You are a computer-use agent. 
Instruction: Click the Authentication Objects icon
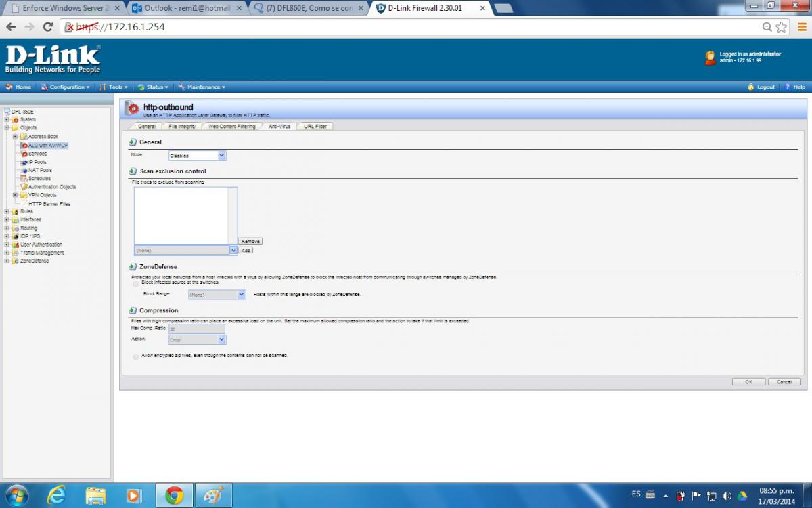(x=24, y=186)
